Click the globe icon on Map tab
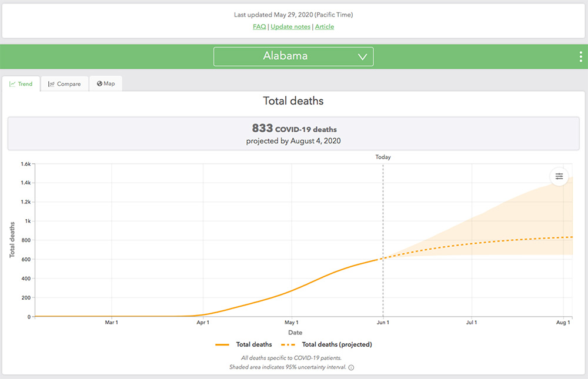This screenshot has height=379, width=588. (99, 83)
